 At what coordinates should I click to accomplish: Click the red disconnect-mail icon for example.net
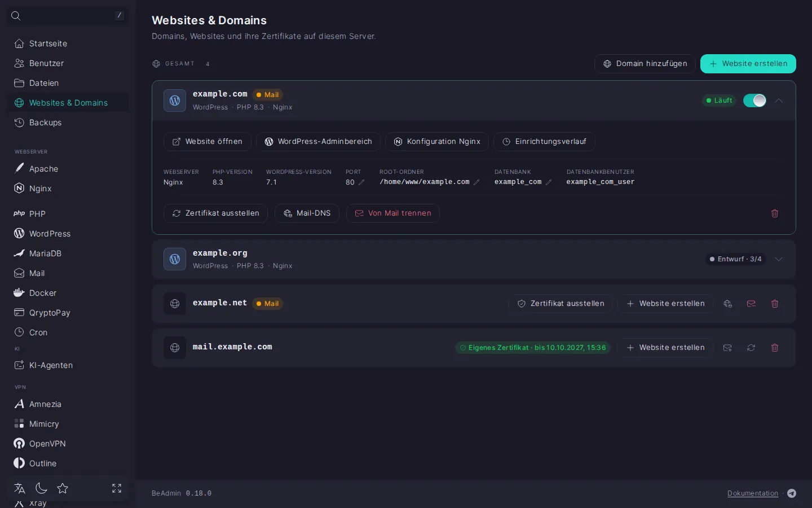[x=751, y=304]
